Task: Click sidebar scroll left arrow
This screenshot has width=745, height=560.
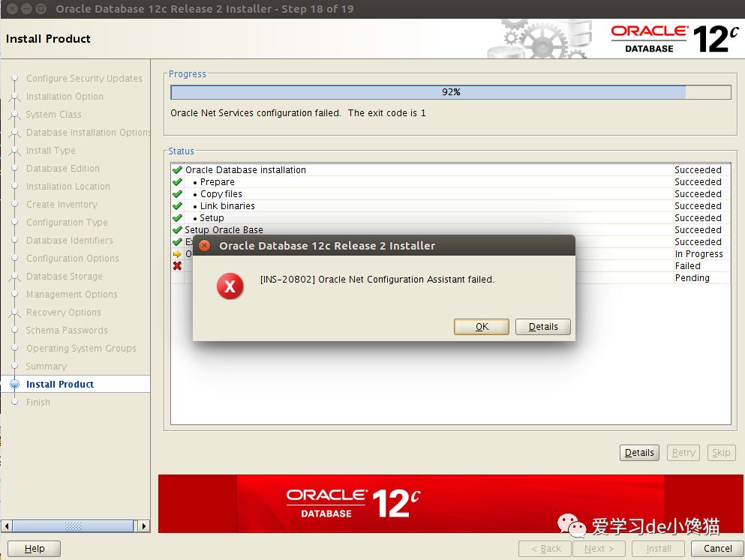Action: [7, 526]
